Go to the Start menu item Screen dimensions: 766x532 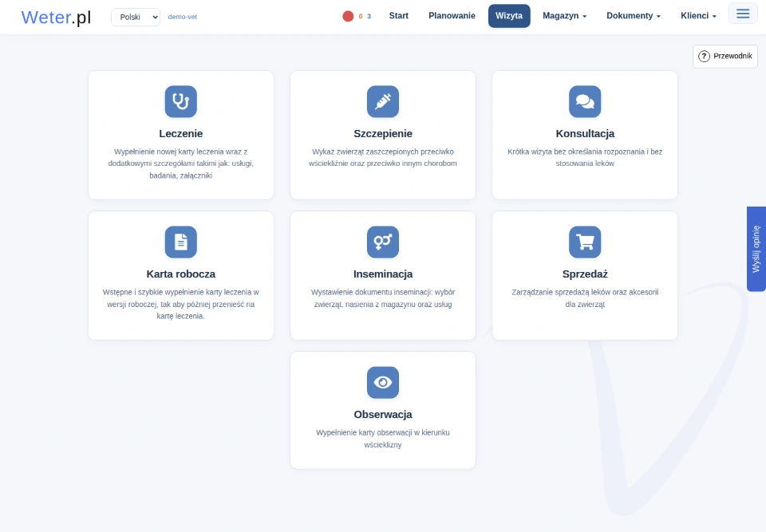tap(399, 16)
